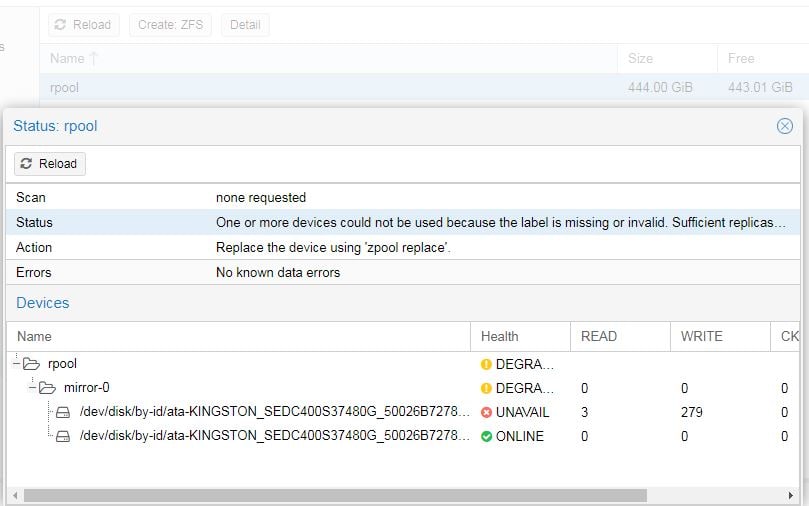Click the horizontal scrollbar thumb

click(x=335, y=496)
